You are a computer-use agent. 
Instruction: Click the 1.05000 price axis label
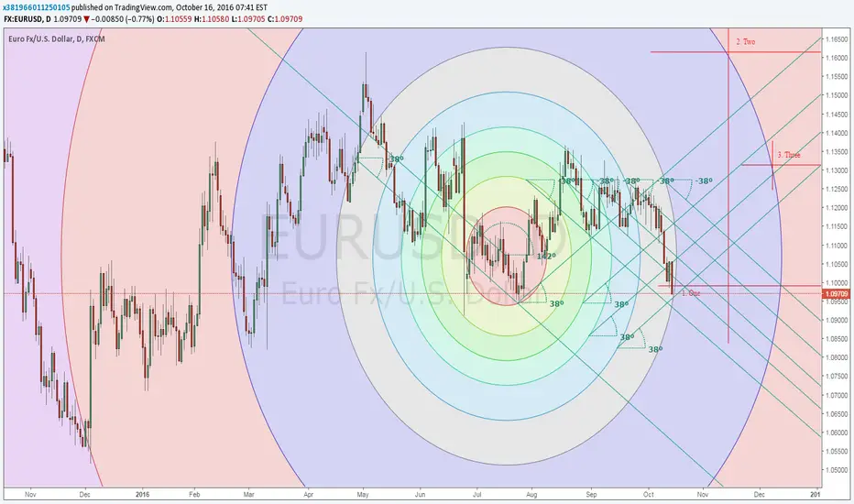click(836, 470)
